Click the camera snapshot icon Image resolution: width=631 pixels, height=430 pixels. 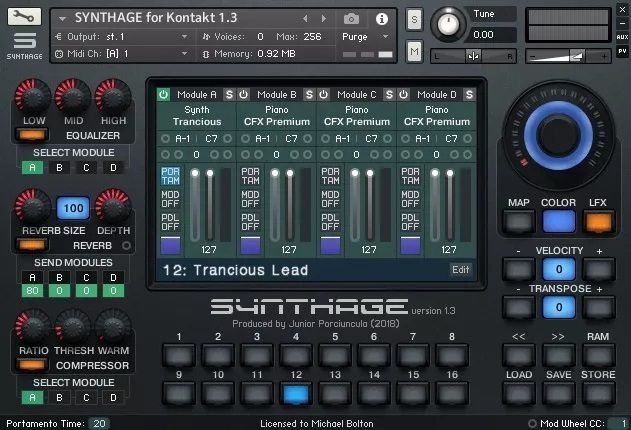tap(351, 19)
